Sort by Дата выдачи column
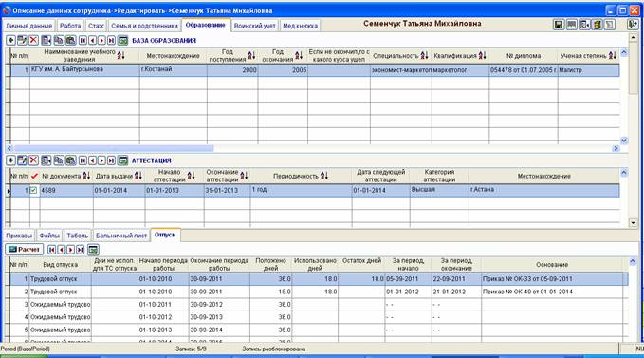This screenshot has width=644, height=358. 138,176
